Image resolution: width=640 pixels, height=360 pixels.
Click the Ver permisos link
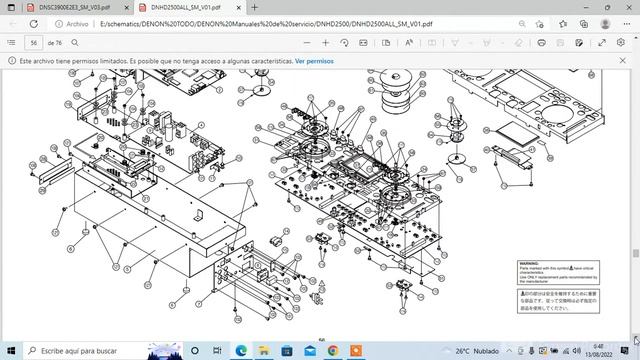click(314, 61)
